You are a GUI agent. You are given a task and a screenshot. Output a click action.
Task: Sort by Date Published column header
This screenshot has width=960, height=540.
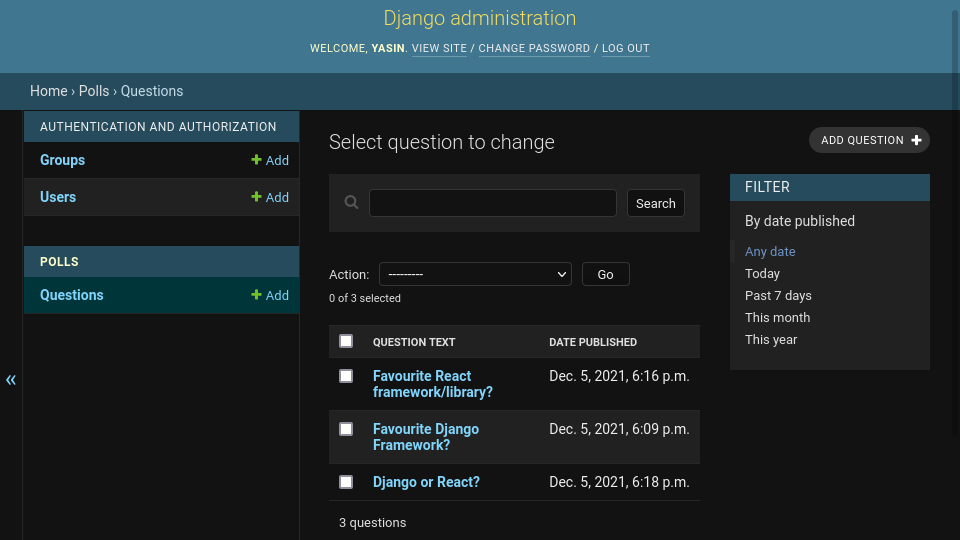(593, 342)
